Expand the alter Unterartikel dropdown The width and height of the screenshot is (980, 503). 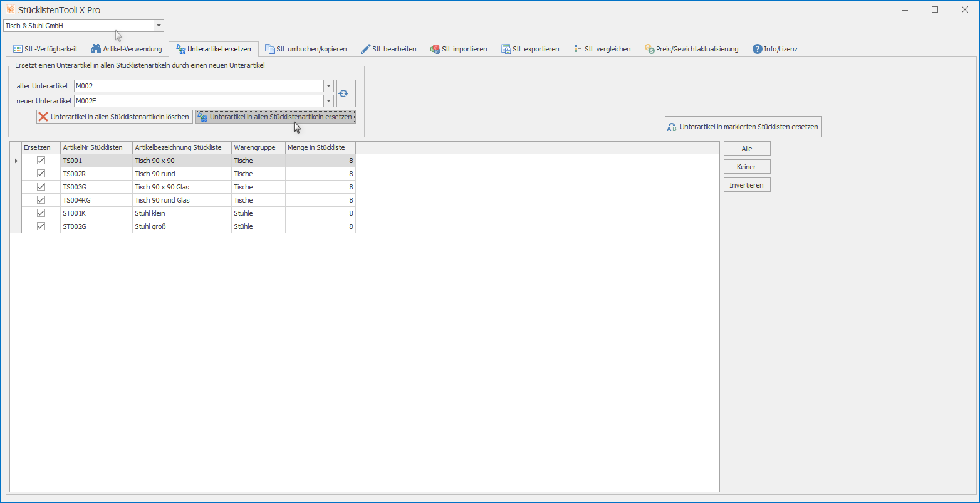pos(328,86)
